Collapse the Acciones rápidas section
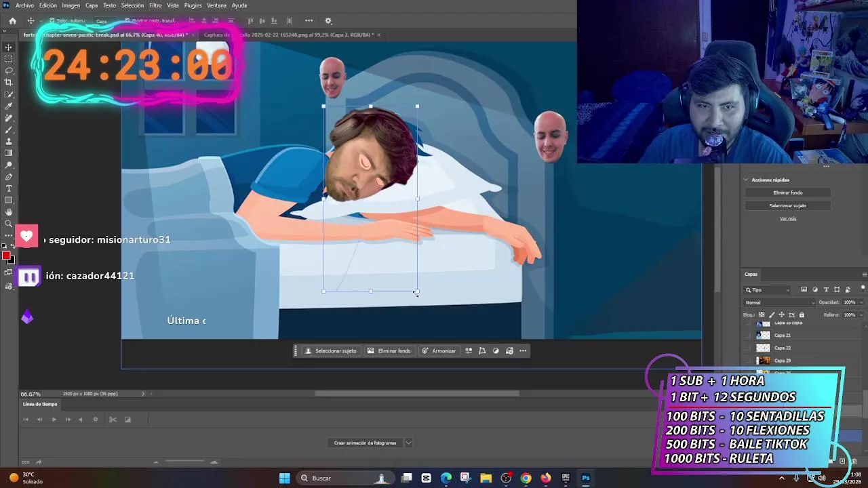 (x=746, y=180)
